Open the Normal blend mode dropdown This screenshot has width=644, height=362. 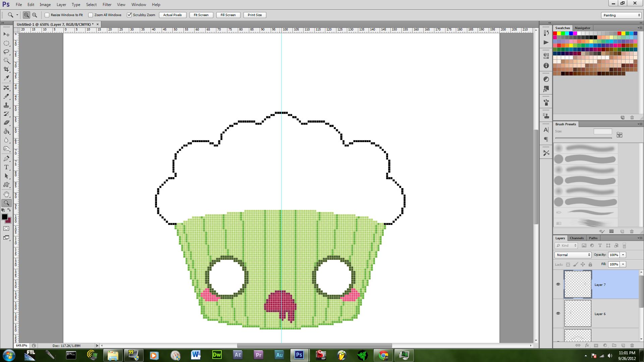pos(573,255)
